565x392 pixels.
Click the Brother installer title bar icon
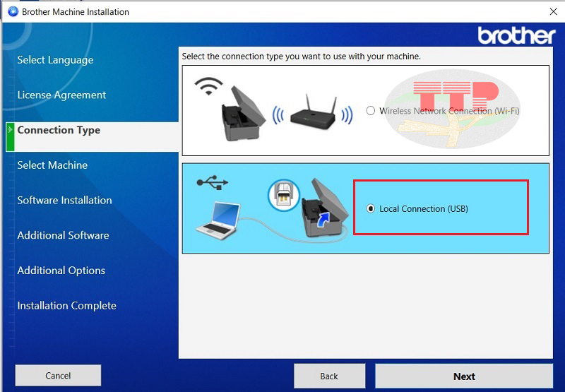pyautogui.click(x=13, y=11)
